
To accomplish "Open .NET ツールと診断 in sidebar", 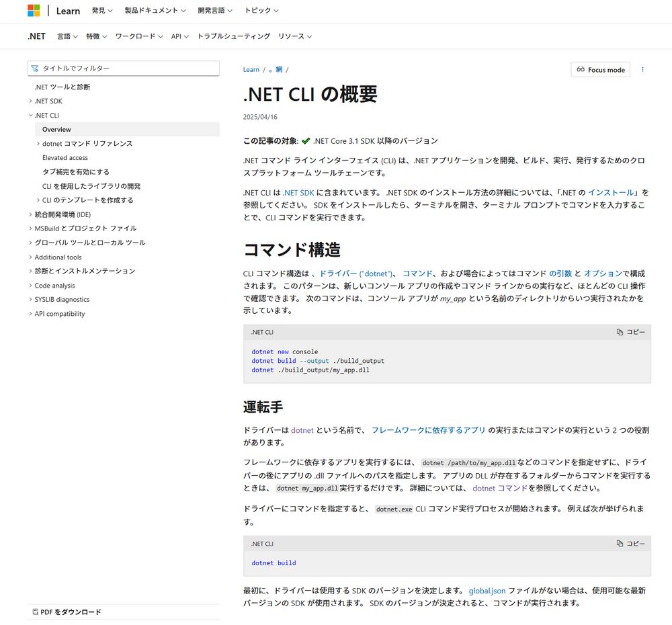I will click(62, 87).
